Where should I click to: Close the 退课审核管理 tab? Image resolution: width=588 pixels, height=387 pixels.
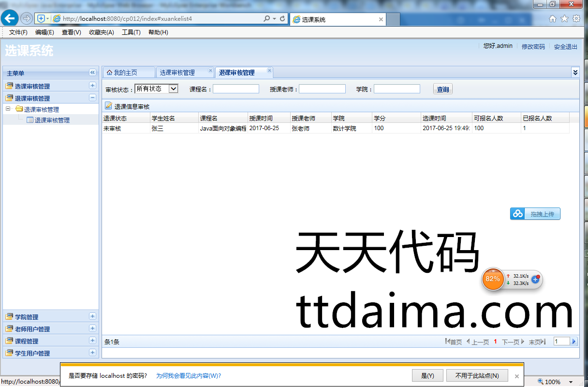pyautogui.click(x=269, y=71)
